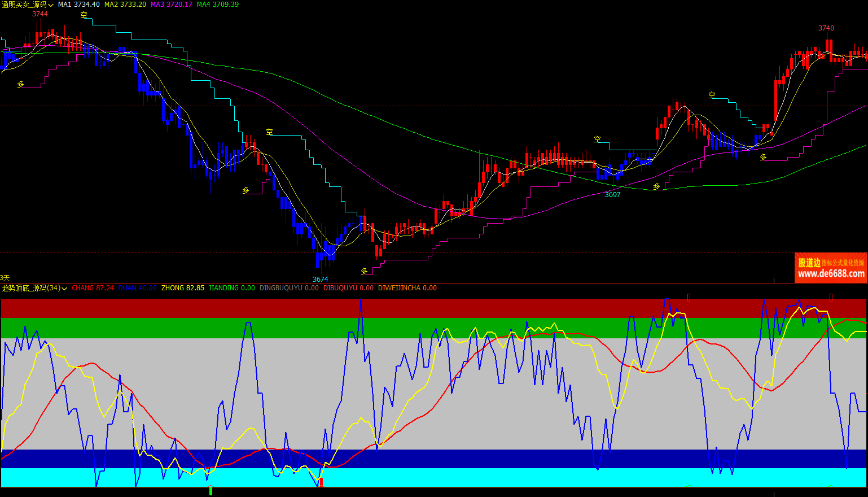Click the MA3 3720.17 label
This screenshot has width=868, height=497.
point(172,5)
